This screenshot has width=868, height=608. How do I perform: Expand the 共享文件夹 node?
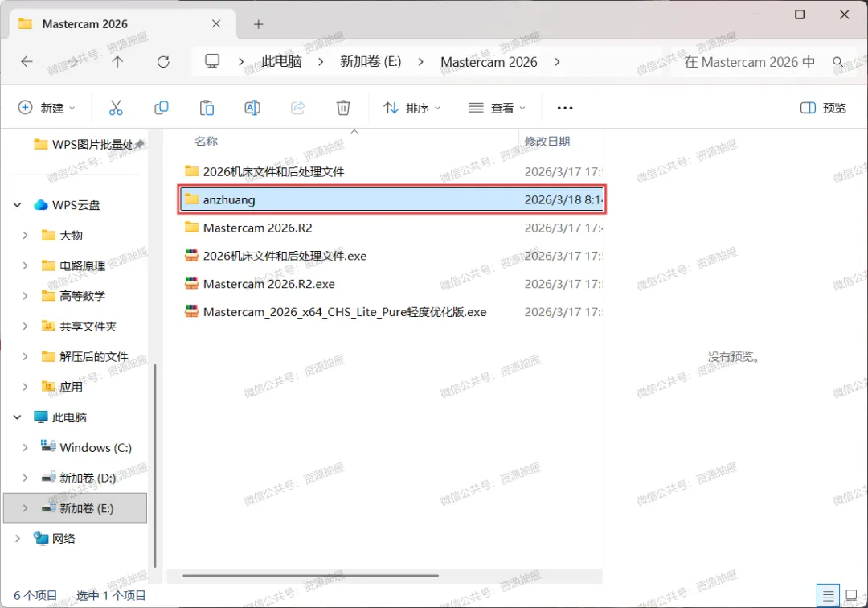(x=25, y=327)
